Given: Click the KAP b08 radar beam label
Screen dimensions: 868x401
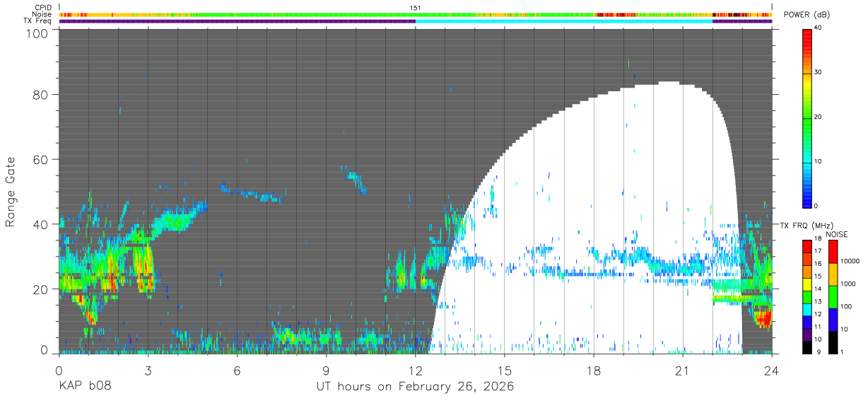Looking at the screenshot, I should (x=84, y=387).
